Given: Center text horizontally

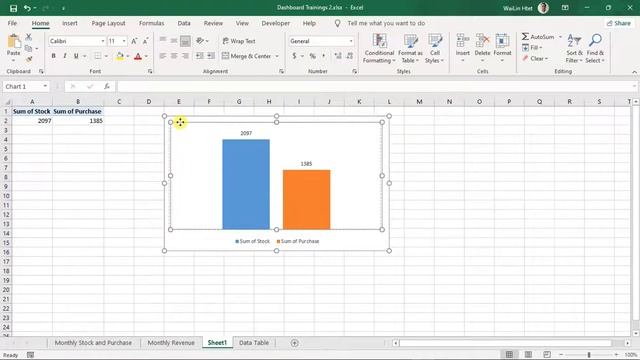Looking at the screenshot, I should tap(174, 56).
